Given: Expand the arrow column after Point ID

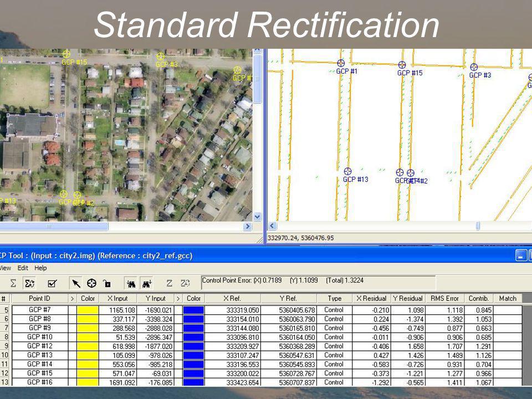Looking at the screenshot, I should [72, 299].
